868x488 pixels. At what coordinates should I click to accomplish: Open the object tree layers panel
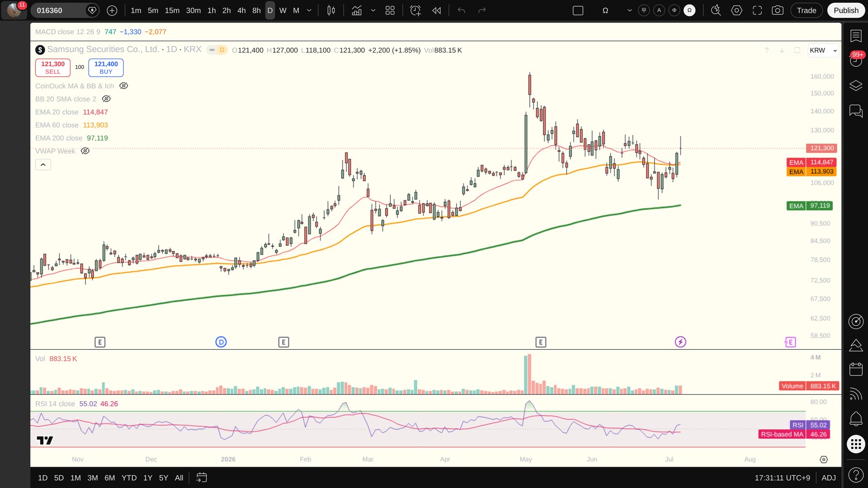pyautogui.click(x=856, y=86)
